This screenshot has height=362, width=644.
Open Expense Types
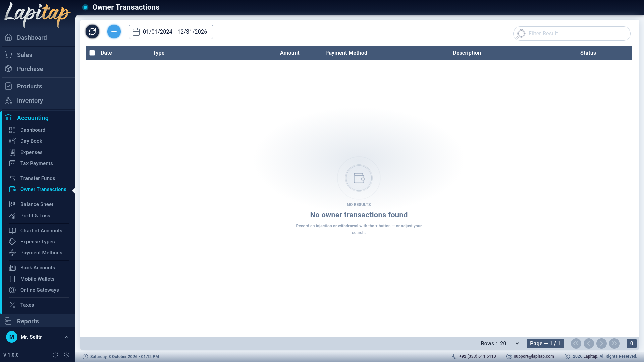(39, 242)
